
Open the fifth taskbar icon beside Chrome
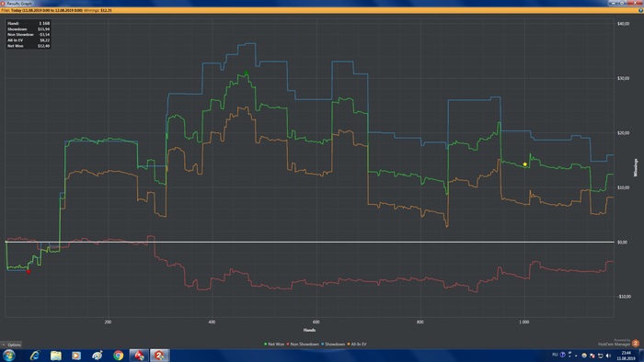coord(98,356)
